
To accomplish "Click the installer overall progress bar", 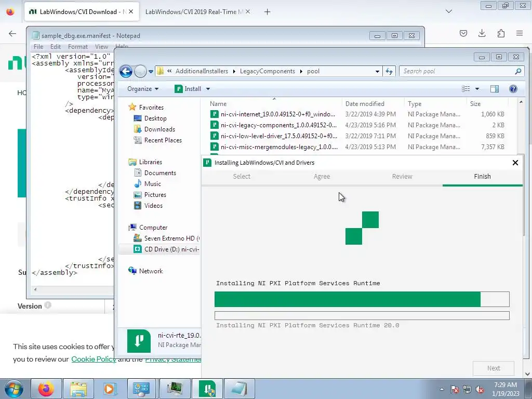I will (362, 299).
